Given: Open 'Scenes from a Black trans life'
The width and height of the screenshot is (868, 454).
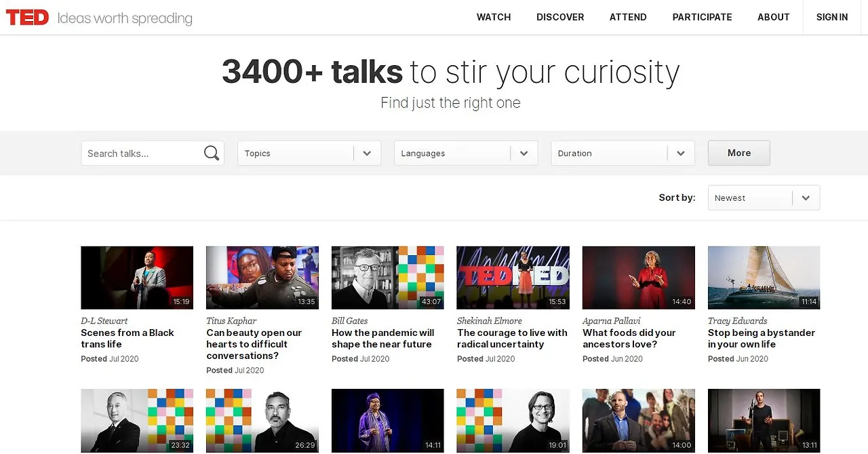Looking at the screenshot, I should click(x=127, y=339).
